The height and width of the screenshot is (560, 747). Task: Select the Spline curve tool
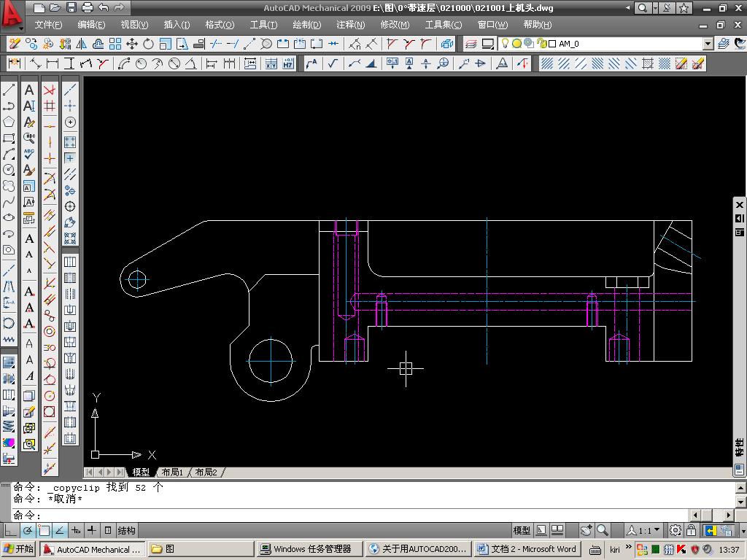pos(9,202)
